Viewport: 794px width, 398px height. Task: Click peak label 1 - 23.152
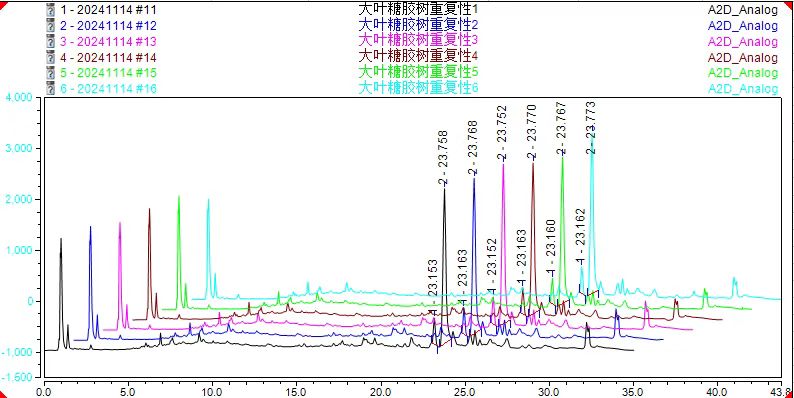(x=491, y=265)
